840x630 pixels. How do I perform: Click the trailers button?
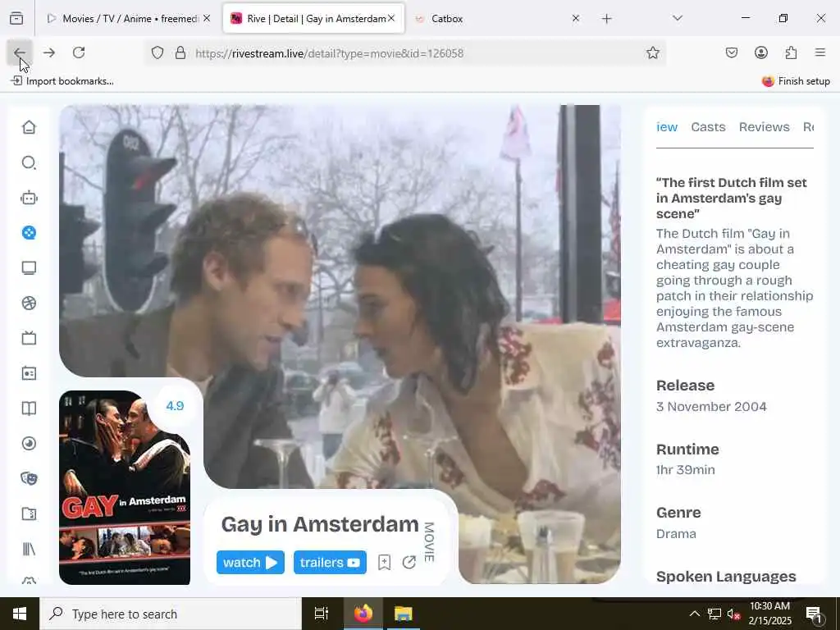pos(330,563)
